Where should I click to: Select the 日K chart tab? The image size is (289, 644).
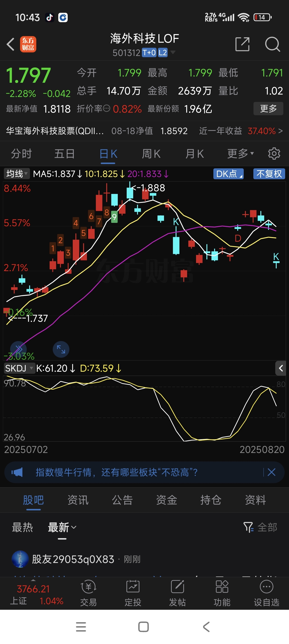(x=108, y=153)
